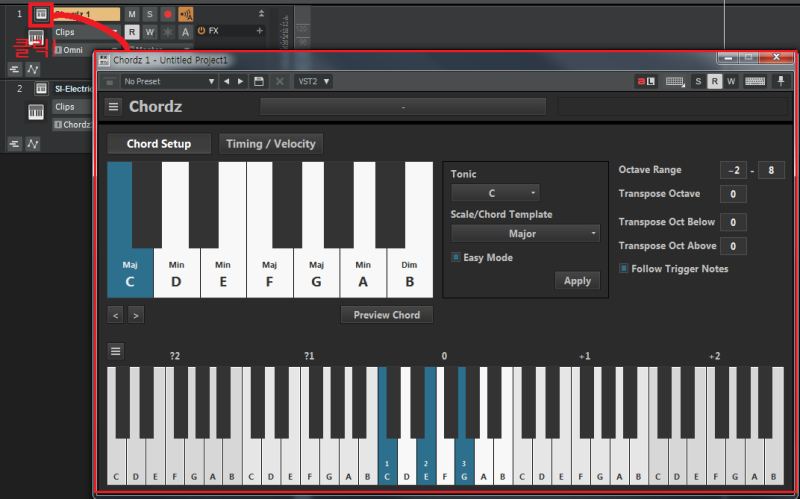Mute track 1 with the M button
Screen dimensions: 800x499
132,14
